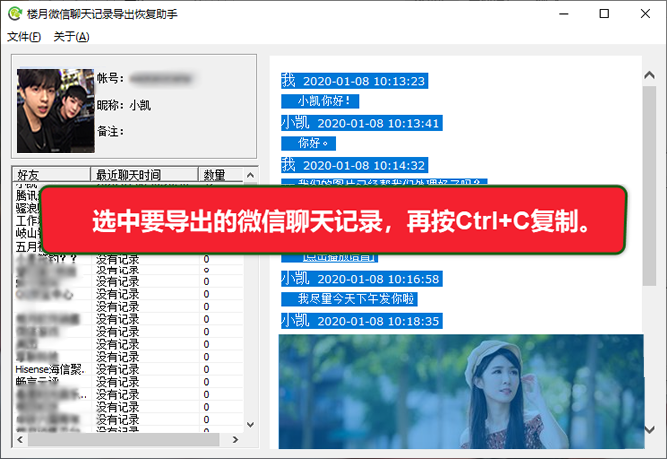Open the 文件(F) menu
This screenshot has height=459, width=667.
coord(24,37)
